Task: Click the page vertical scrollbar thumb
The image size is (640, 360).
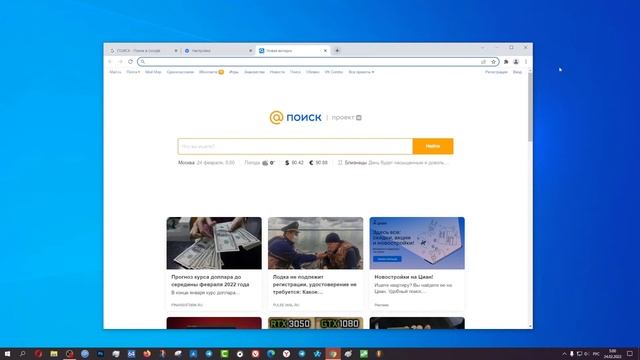Action: click(x=530, y=107)
